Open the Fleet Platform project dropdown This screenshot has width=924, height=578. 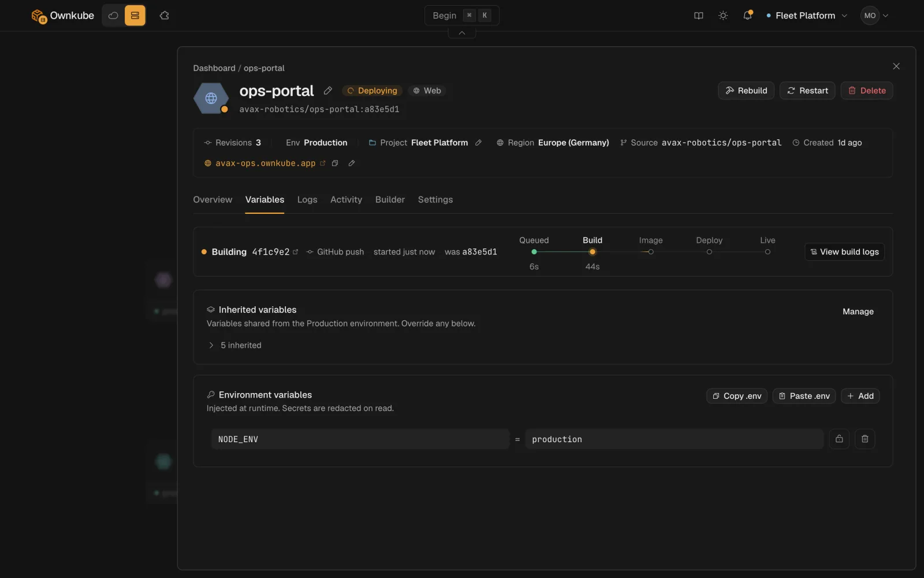807,16
